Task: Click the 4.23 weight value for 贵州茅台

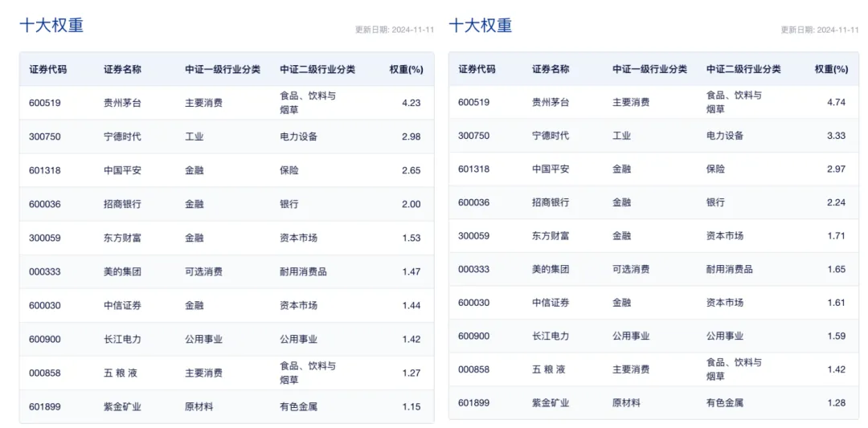Action: pos(411,103)
